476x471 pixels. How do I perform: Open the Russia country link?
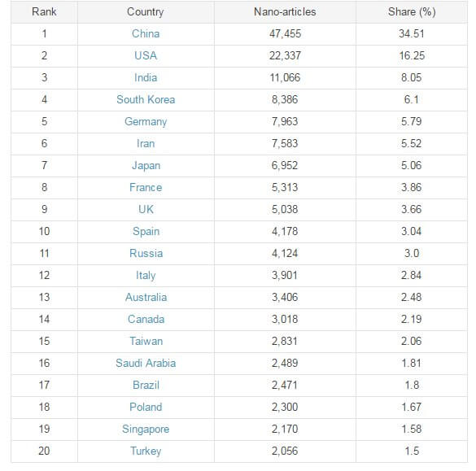coord(146,254)
